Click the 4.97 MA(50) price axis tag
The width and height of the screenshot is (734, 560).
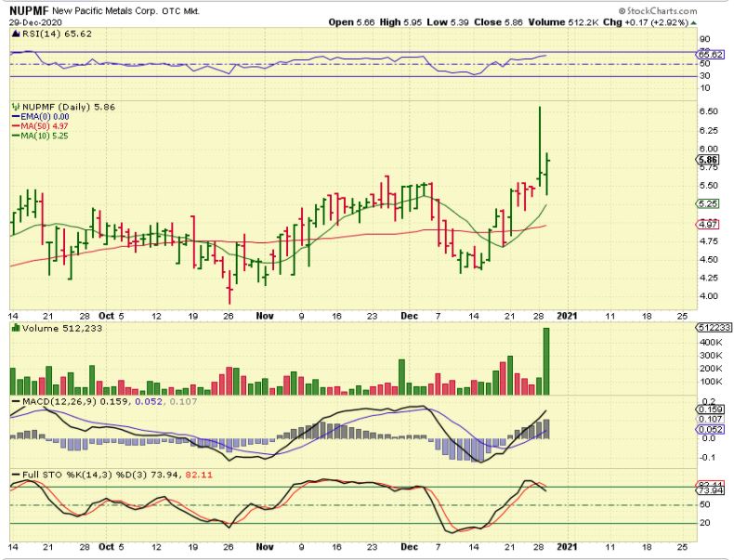(708, 225)
